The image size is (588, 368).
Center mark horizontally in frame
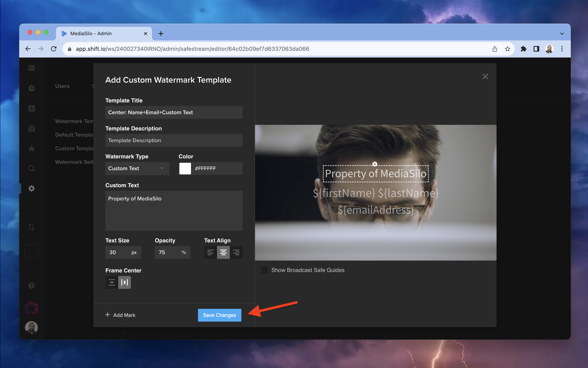coord(125,282)
